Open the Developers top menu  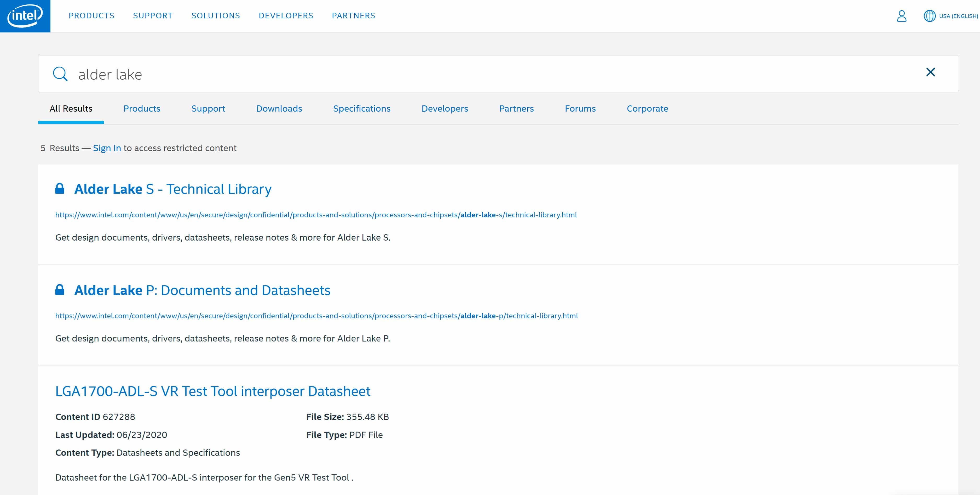(286, 16)
